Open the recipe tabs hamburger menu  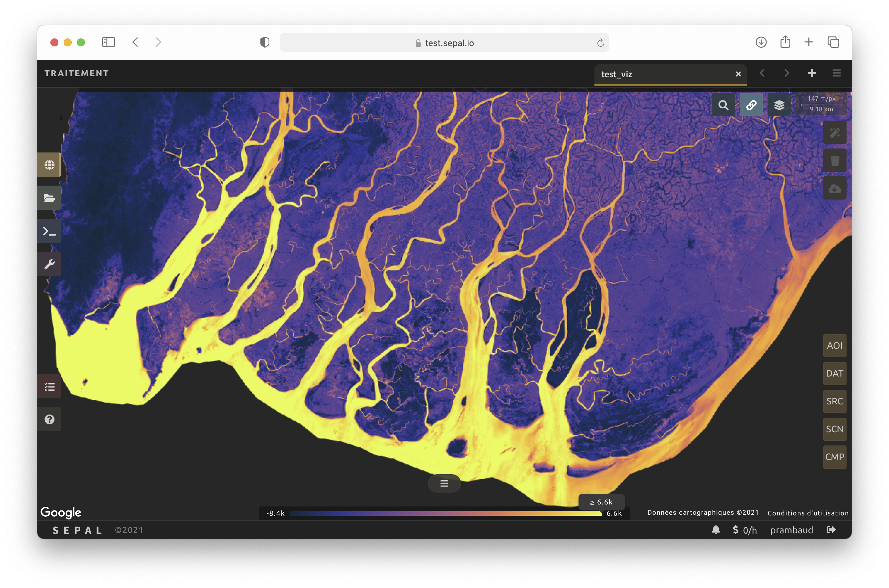coord(837,73)
